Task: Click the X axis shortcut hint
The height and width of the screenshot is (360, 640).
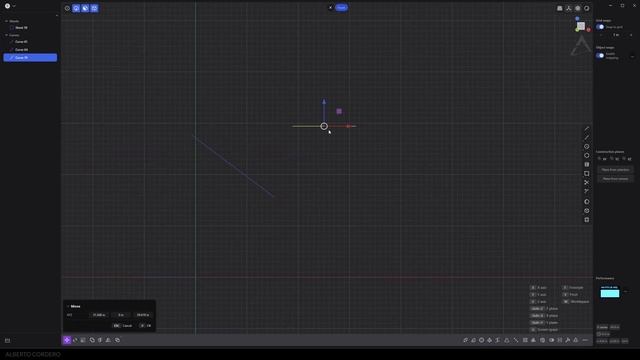Action: click(539, 288)
